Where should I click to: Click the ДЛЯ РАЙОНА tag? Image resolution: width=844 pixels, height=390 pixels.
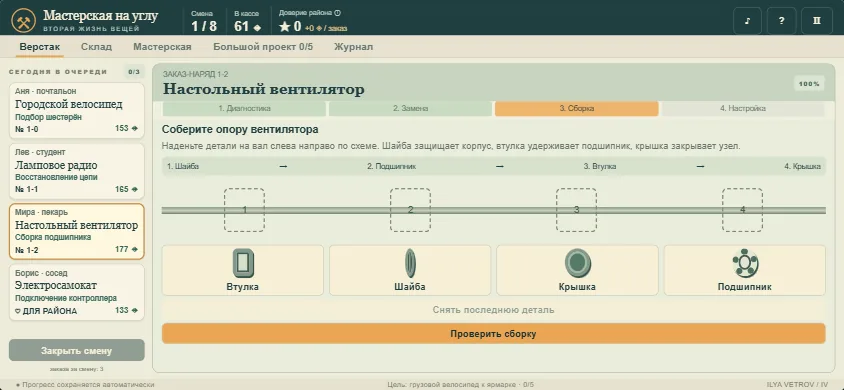tap(46, 311)
